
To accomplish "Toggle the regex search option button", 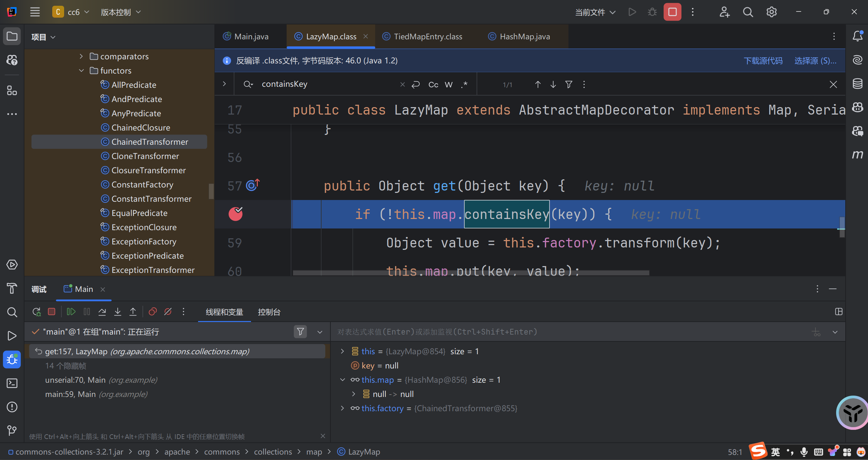I will (464, 84).
